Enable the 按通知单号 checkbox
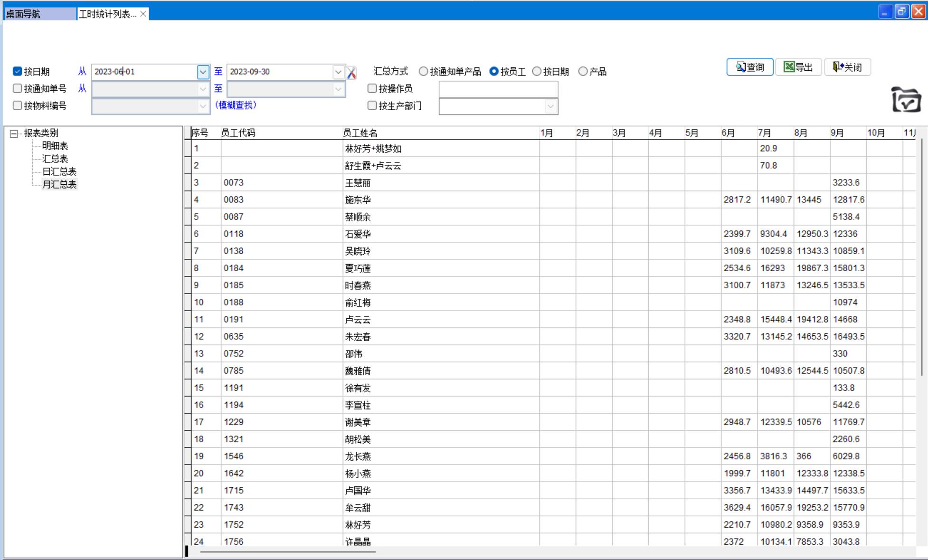Screen dimensions: 928x560 tap(18, 88)
